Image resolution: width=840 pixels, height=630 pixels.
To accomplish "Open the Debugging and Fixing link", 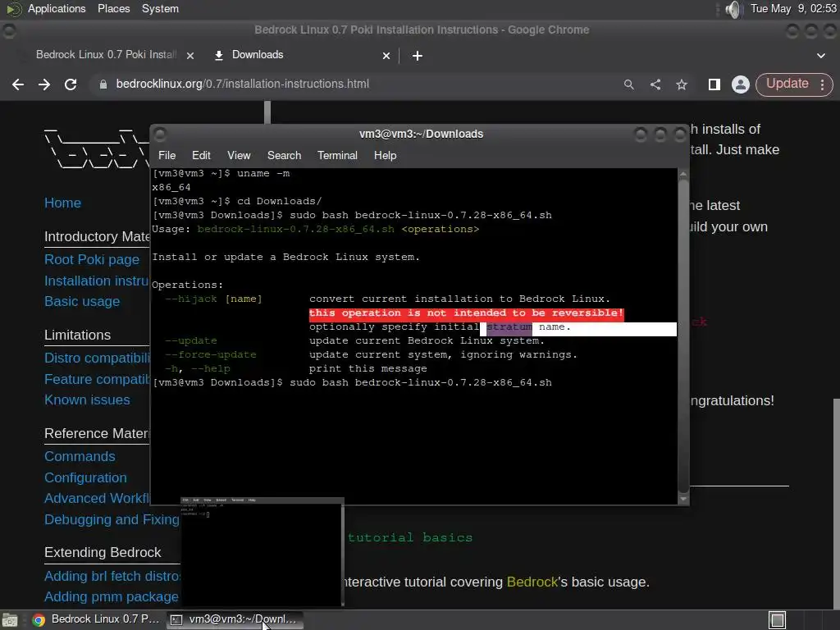I will point(112,519).
